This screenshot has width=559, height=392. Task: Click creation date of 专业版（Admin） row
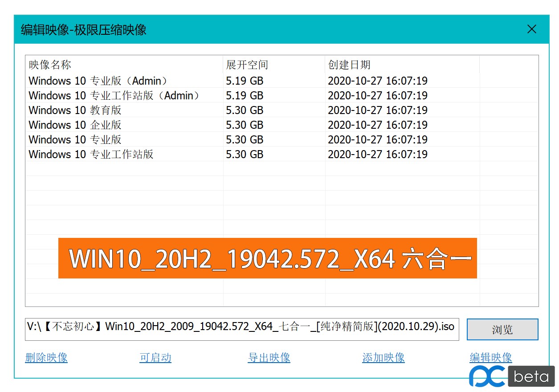point(378,81)
